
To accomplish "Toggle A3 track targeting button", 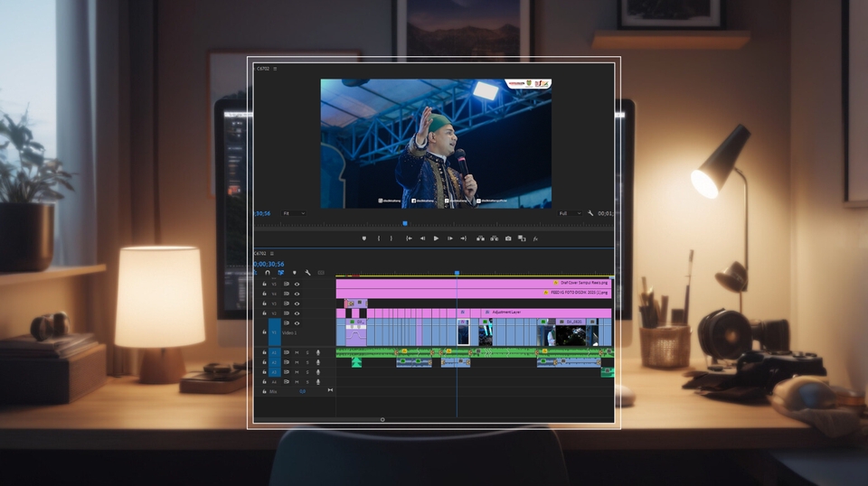I will tap(275, 372).
